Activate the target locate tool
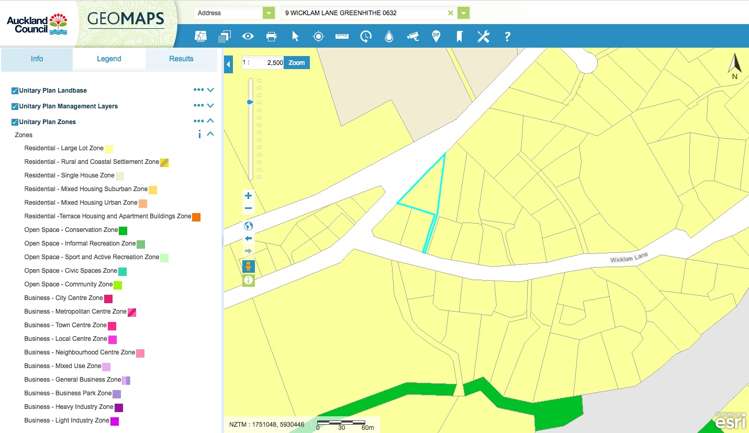749x433 pixels. [318, 36]
